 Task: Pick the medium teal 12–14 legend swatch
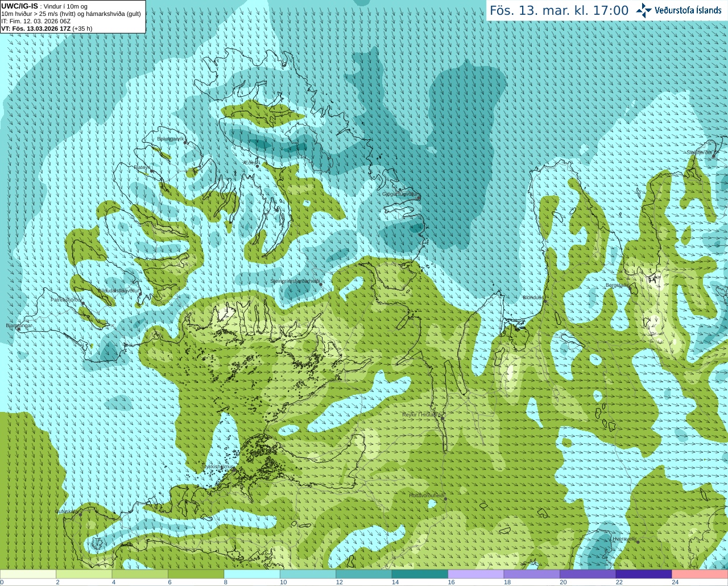point(364,574)
